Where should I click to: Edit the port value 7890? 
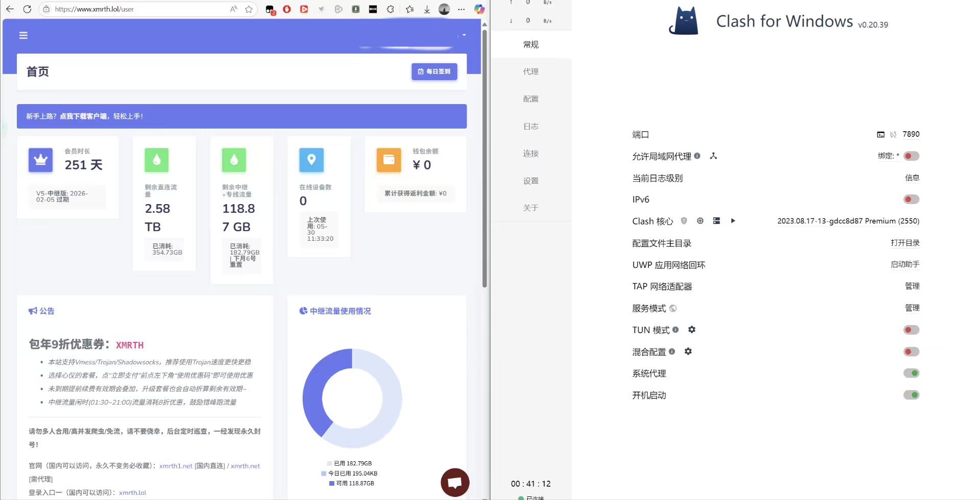(x=911, y=134)
